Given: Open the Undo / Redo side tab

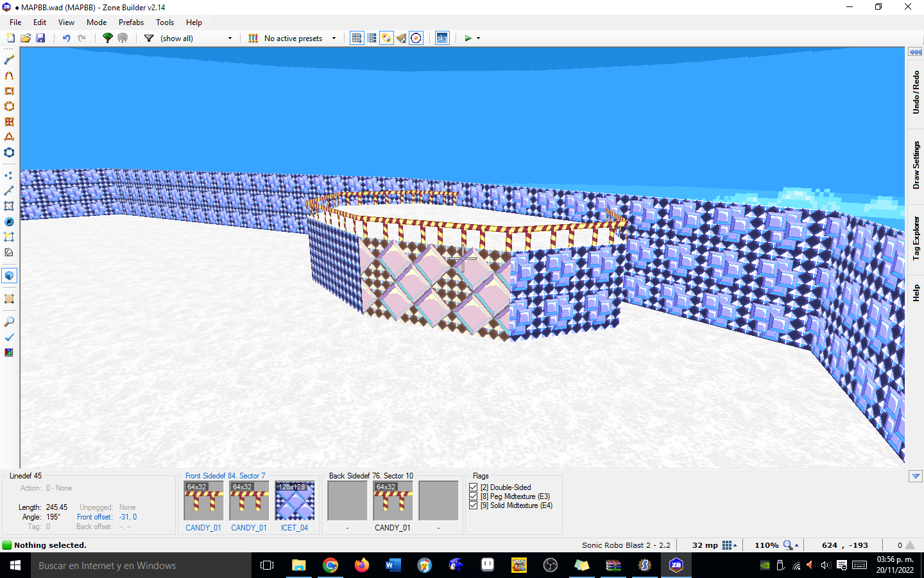Looking at the screenshot, I should (x=916, y=92).
